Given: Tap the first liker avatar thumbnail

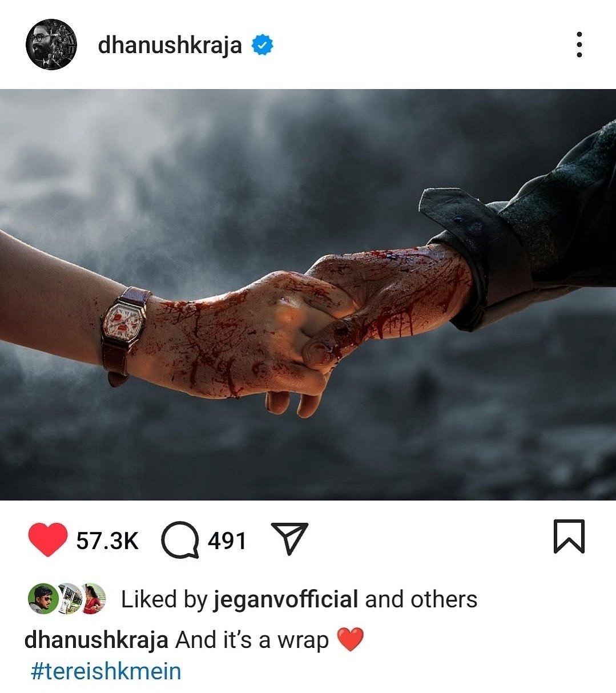Looking at the screenshot, I should coord(42,599).
